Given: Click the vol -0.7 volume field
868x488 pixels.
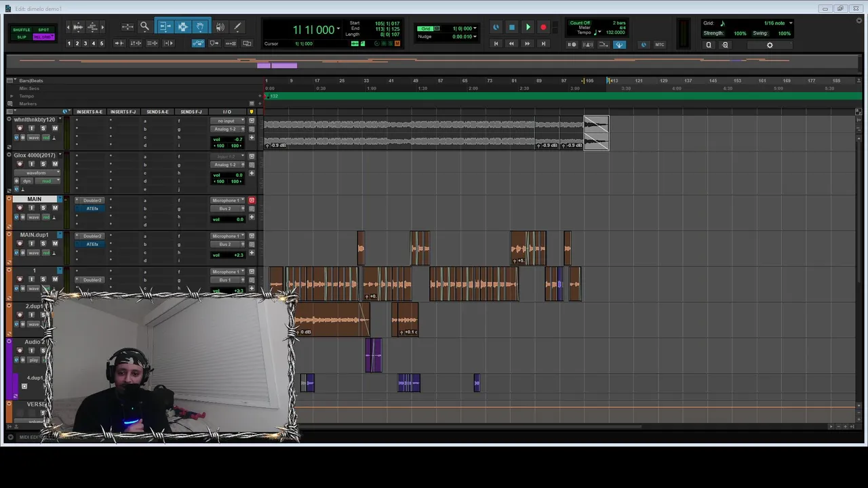Looking at the screenshot, I should click(227, 139).
